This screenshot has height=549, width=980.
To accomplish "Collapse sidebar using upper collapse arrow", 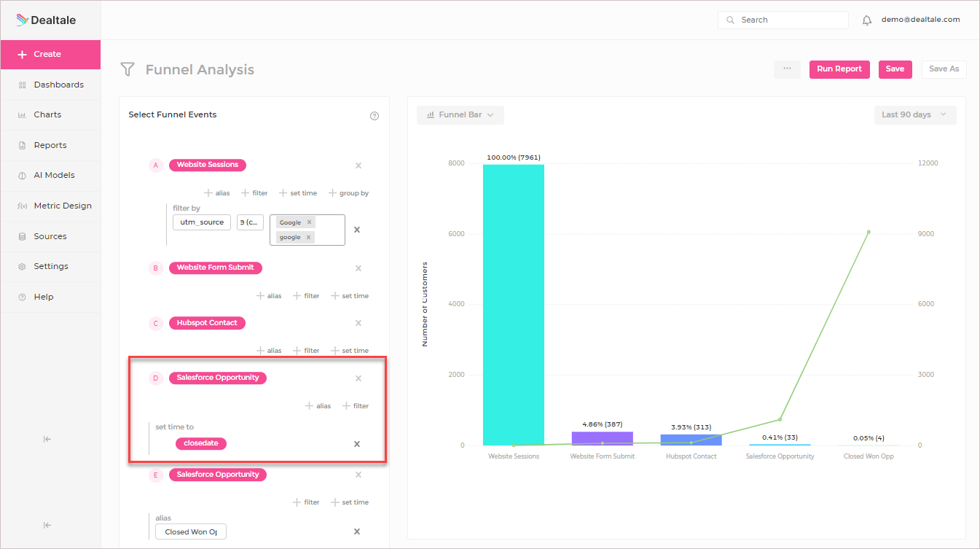I will pos(47,439).
